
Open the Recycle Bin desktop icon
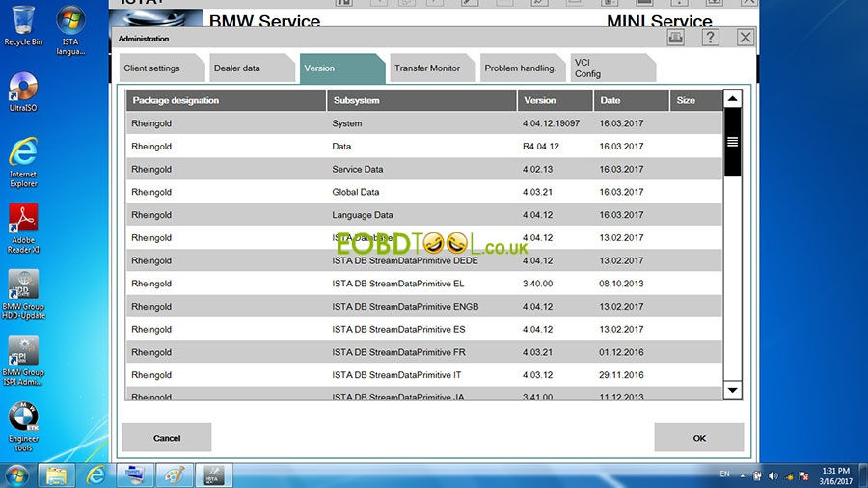point(23,25)
